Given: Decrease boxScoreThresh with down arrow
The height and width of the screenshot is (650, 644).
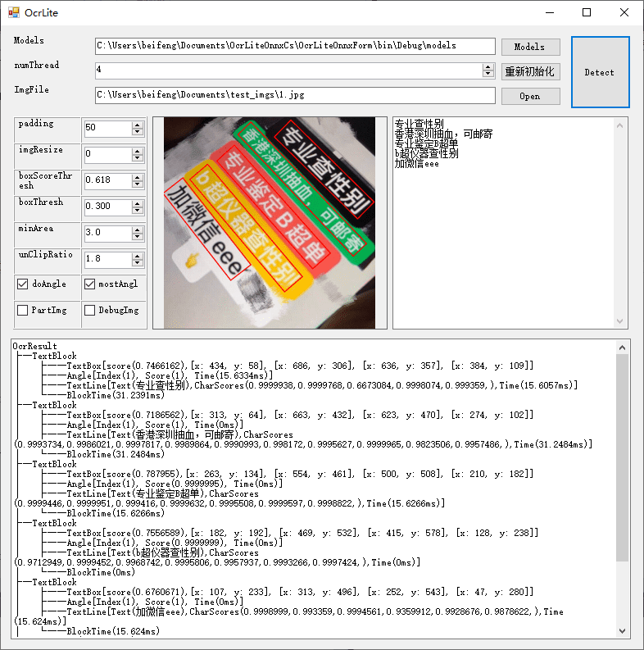Looking at the screenshot, I should [x=138, y=184].
